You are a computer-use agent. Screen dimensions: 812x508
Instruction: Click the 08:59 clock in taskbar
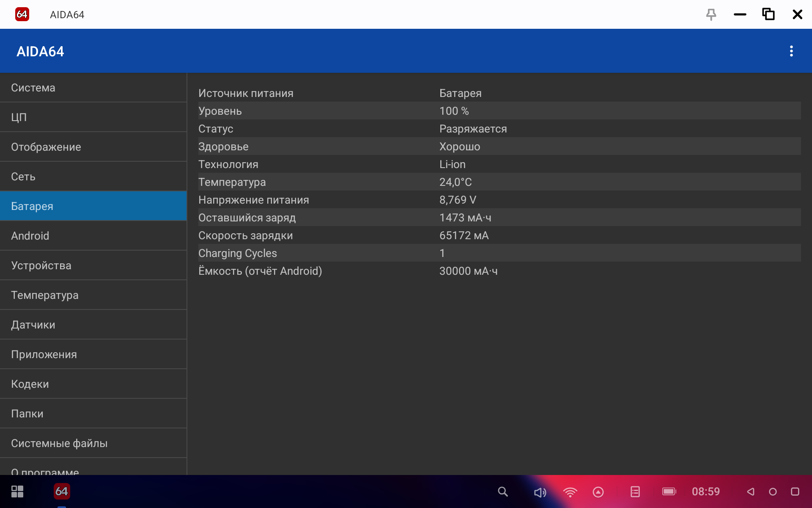(x=705, y=491)
